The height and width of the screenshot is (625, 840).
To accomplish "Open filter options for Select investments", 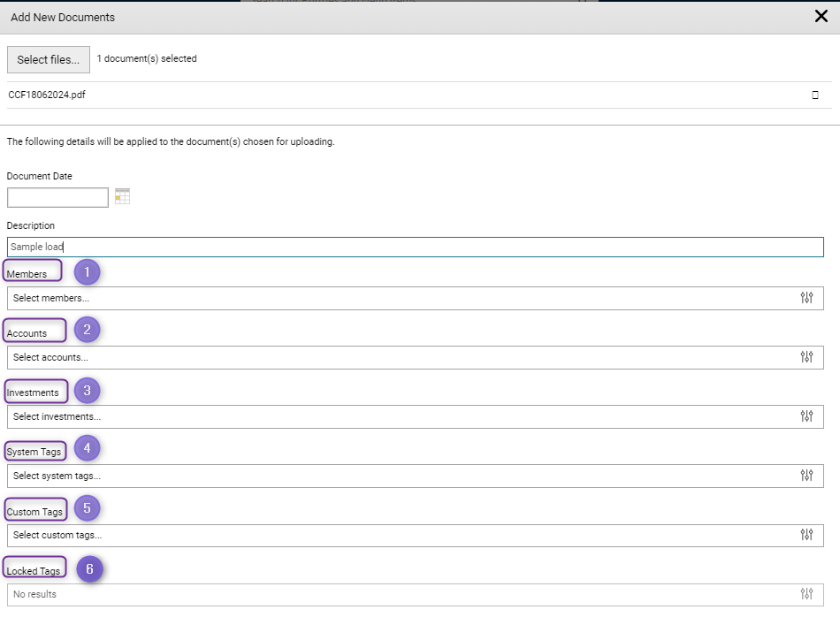I will (x=806, y=416).
